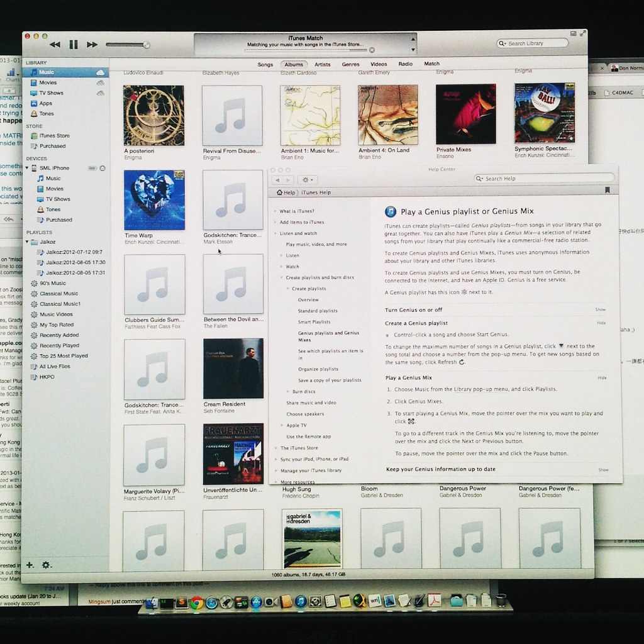This screenshot has width=644, height=644.
Task: Select the Albums view tab
Action: 294,65
